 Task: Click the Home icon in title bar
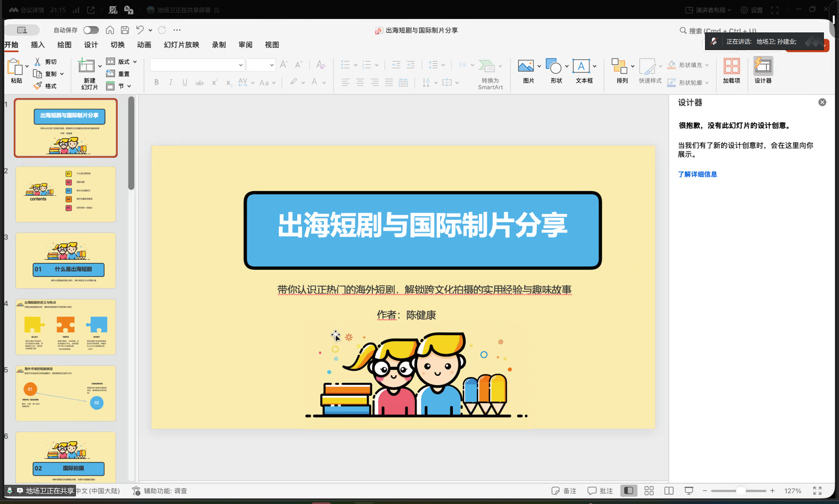pos(110,30)
